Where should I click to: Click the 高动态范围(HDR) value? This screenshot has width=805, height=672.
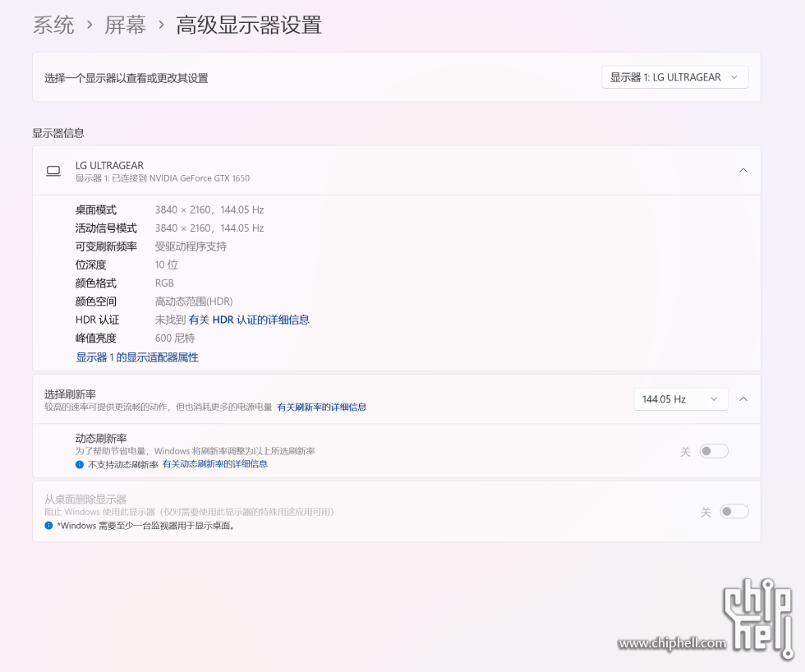pos(194,301)
